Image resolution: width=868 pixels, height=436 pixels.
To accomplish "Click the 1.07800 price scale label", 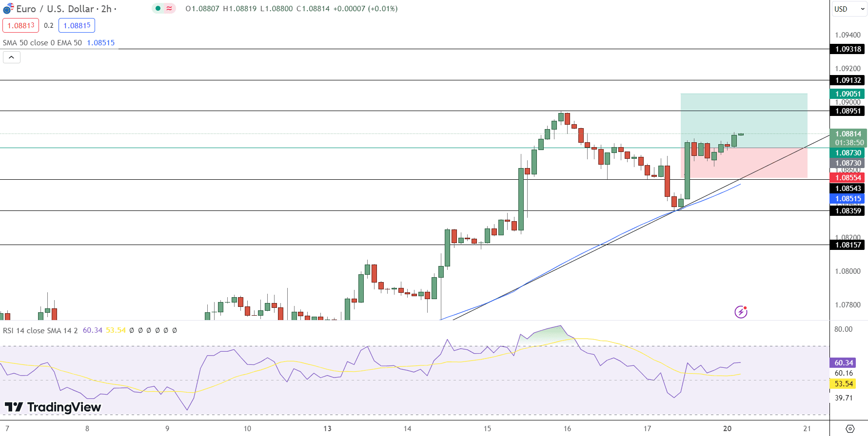I will pos(848,305).
